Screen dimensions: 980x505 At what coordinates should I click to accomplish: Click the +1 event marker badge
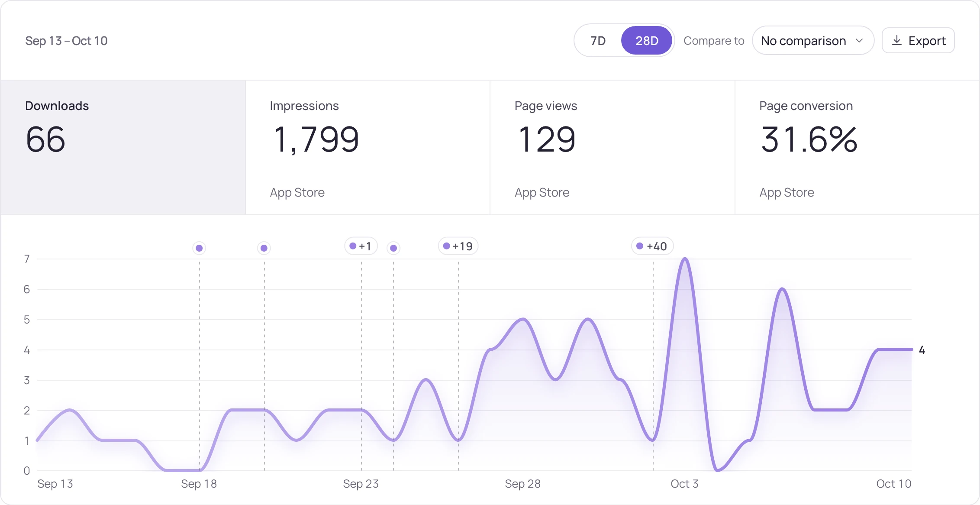[x=361, y=246]
